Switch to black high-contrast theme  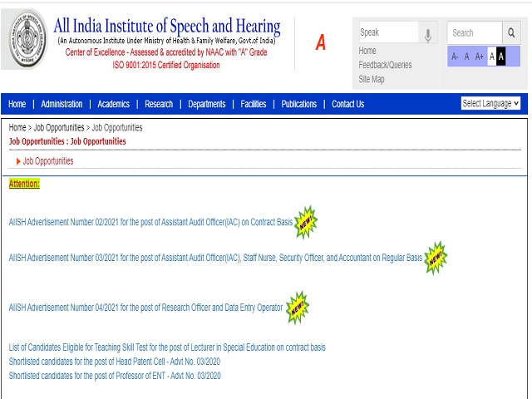(501, 57)
